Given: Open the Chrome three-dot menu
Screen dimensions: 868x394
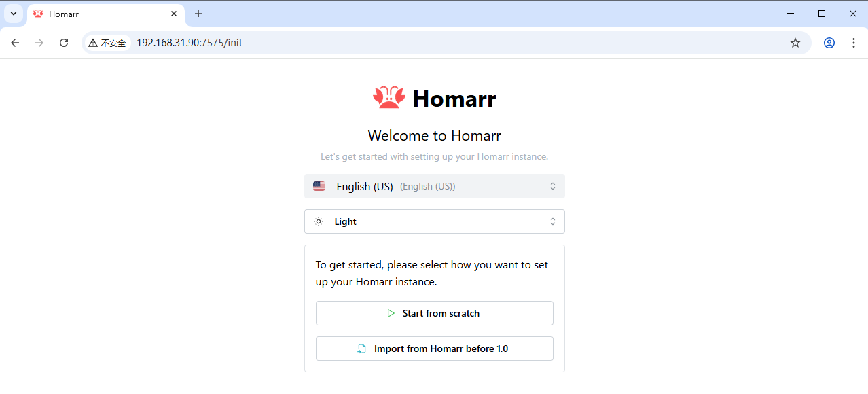Looking at the screenshot, I should pos(854,43).
